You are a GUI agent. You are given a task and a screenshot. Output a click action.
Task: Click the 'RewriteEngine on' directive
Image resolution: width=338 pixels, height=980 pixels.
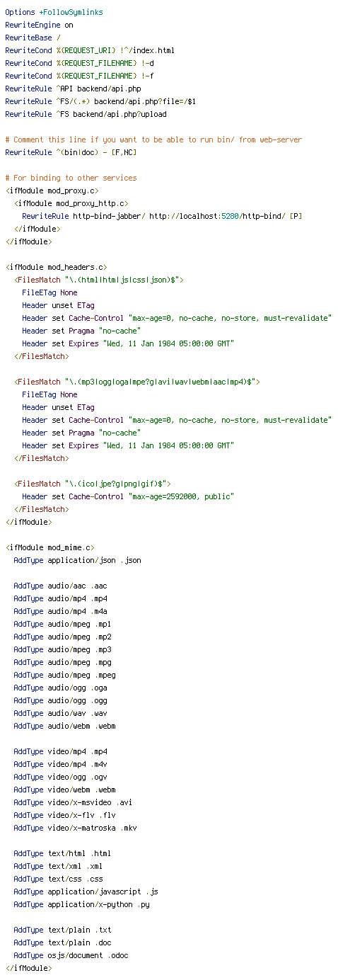coord(39,25)
